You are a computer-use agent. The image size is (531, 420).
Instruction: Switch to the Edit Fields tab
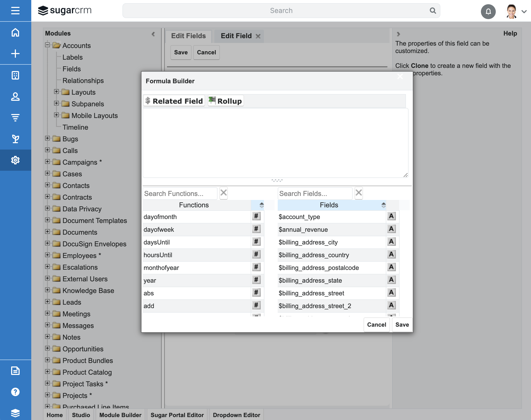[x=188, y=36]
